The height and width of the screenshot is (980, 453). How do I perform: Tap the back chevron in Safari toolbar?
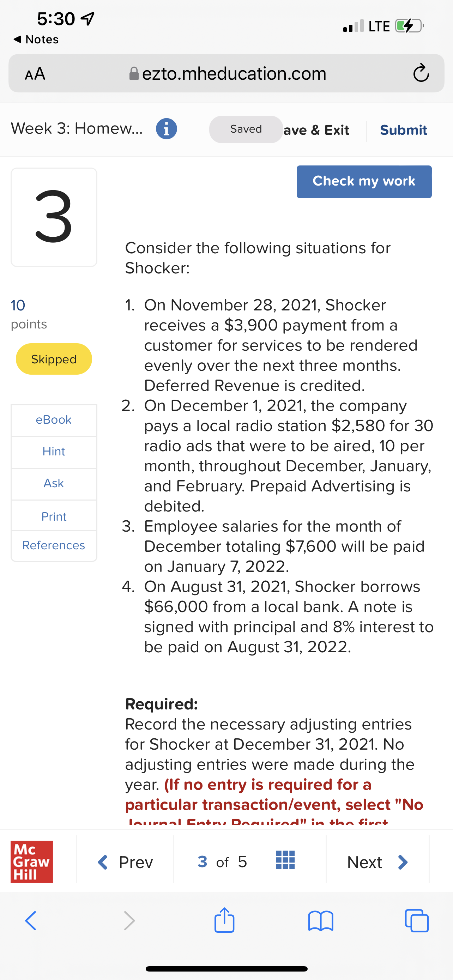30,921
